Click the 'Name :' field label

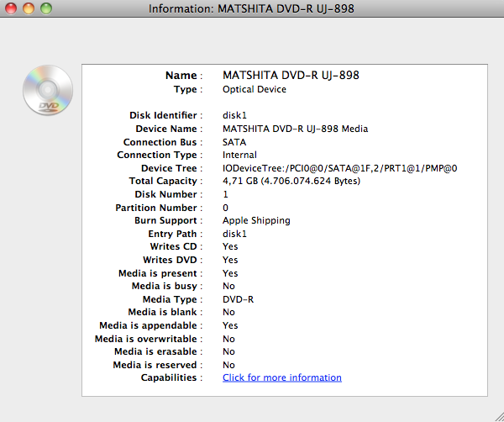pyautogui.click(x=184, y=76)
